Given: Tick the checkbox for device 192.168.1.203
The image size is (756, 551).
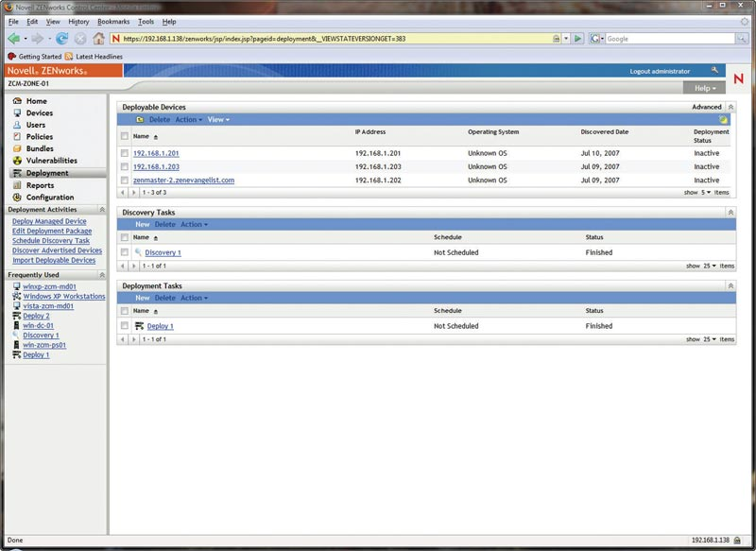Looking at the screenshot, I should (125, 166).
